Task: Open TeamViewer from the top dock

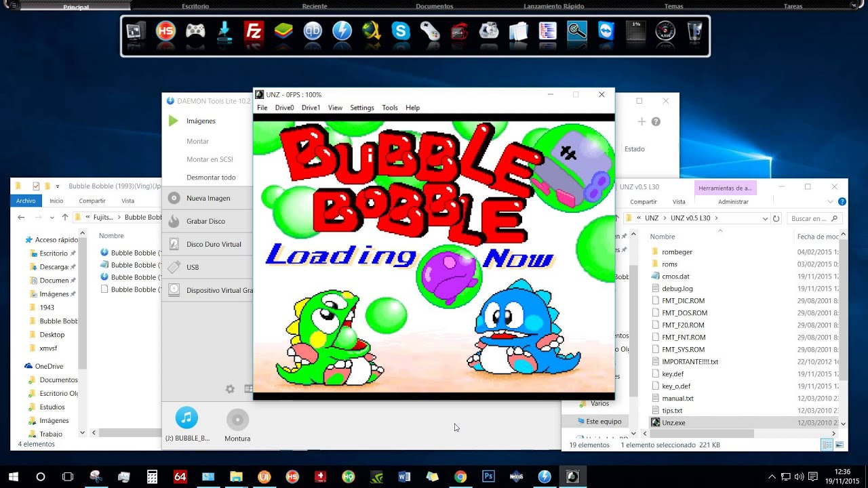Action: (606, 31)
